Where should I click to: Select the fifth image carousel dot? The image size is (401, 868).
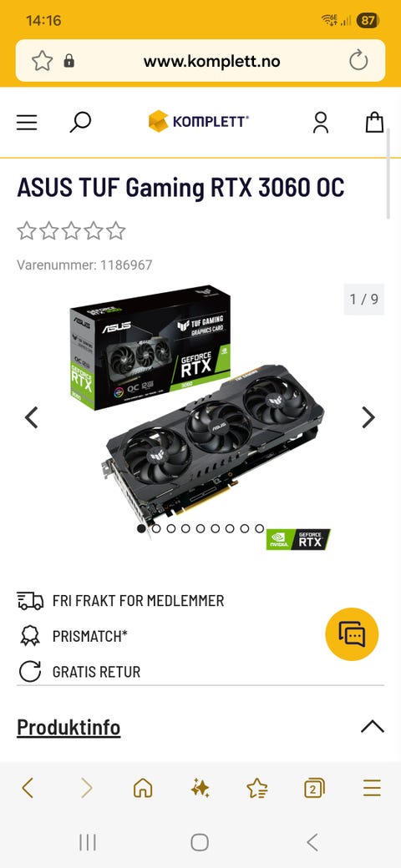(x=200, y=528)
